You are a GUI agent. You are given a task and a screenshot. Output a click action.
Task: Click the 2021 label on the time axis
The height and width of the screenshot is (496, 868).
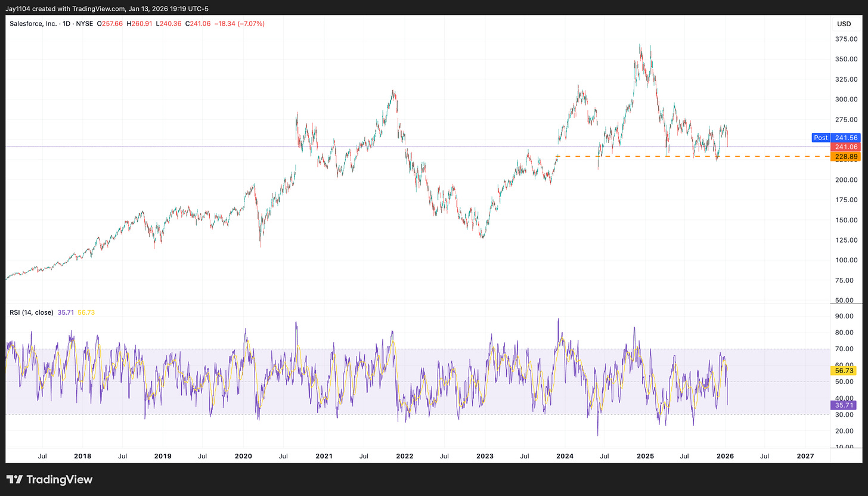[324, 456]
